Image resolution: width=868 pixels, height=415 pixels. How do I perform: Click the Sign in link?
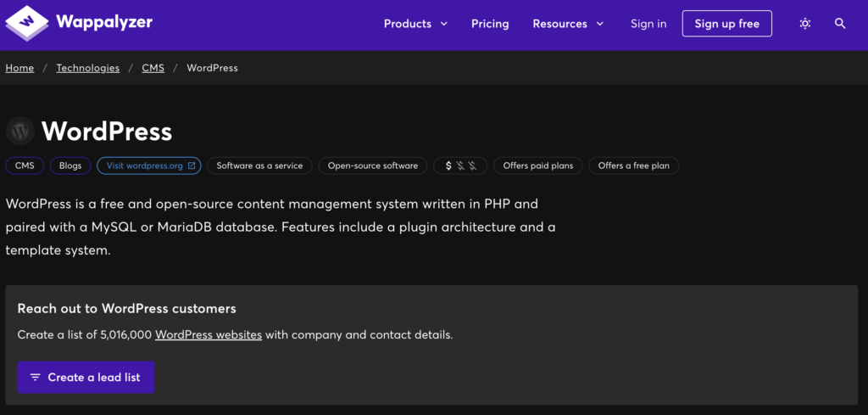(x=648, y=24)
